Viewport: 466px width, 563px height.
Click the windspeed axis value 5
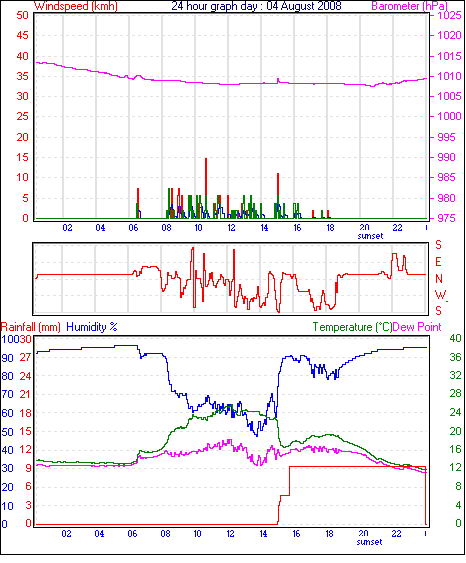click(x=25, y=198)
